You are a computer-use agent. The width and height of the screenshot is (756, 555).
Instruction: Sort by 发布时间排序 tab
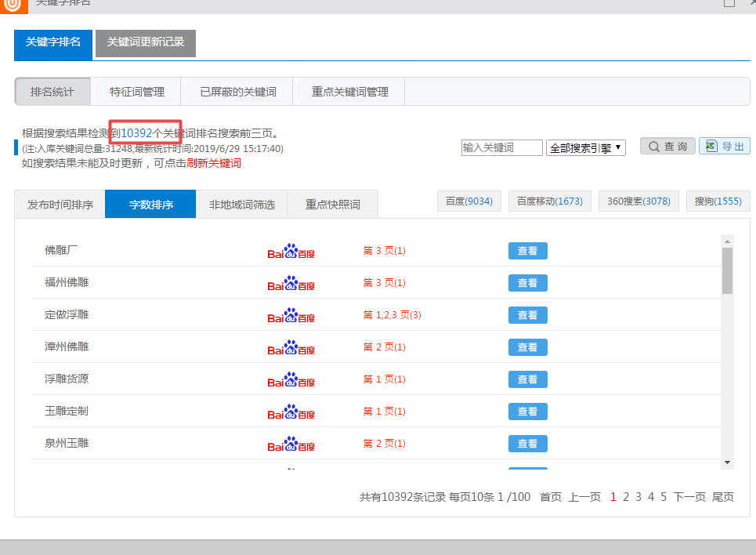click(60, 205)
